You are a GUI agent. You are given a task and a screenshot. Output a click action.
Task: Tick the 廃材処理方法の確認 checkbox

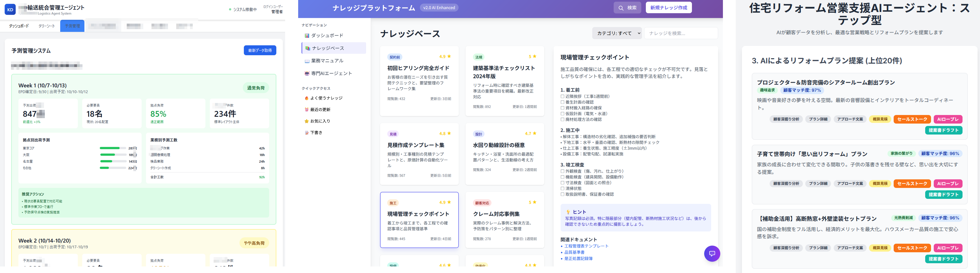(x=562, y=119)
